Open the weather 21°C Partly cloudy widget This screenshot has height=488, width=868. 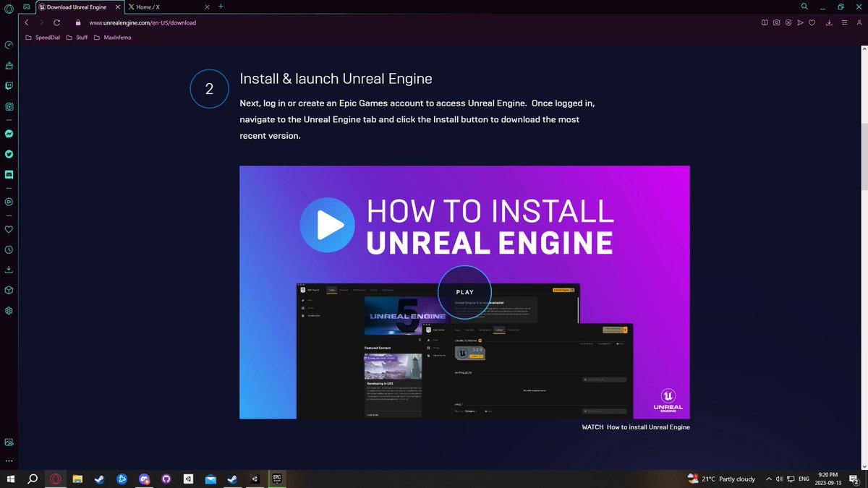pos(720,479)
